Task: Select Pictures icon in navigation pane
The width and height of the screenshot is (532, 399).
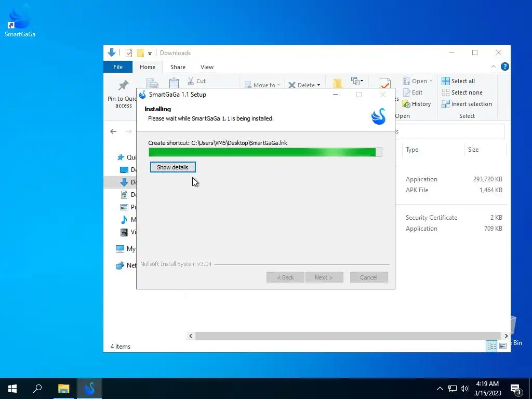Action: point(124,207)
